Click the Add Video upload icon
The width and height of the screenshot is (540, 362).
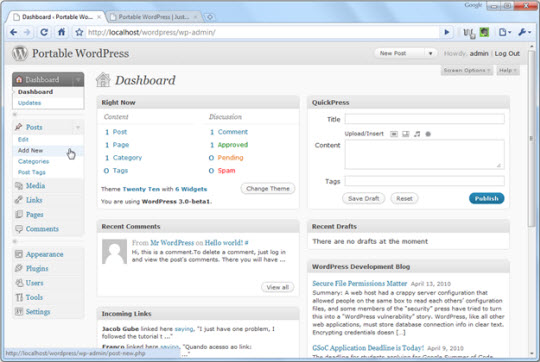406,134
